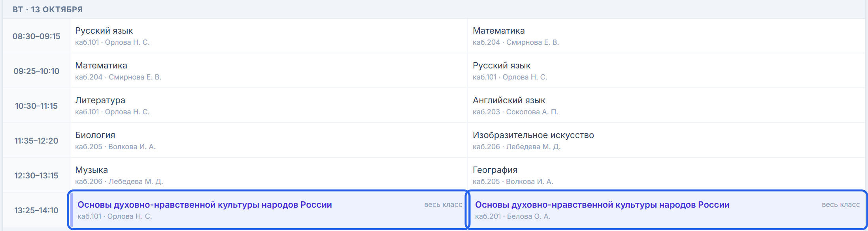Open Основы духовно-нравственной культуры lesson in каб.101
The image size is (868, 231).
click(x=268, y=210)
